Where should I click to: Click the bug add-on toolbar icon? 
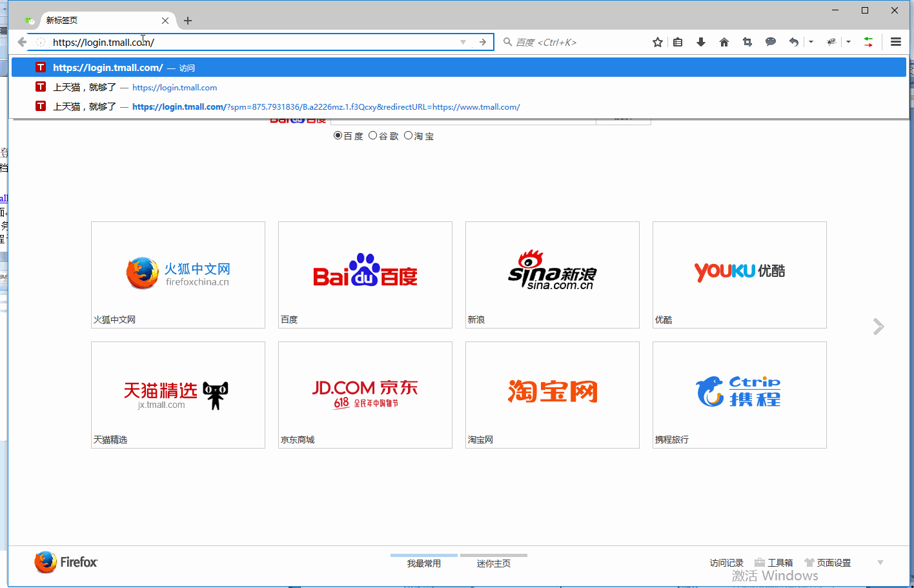coord(831,42)
